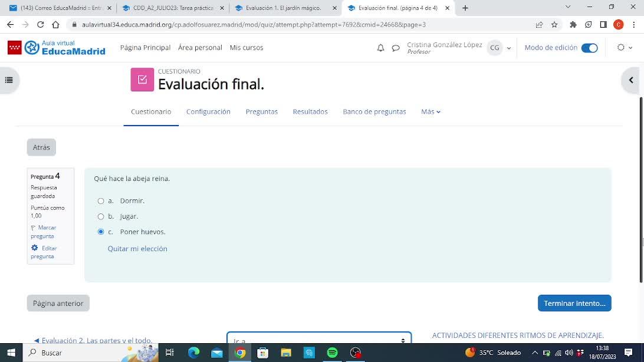Click the Windows Buscar search box

(90, 353)
